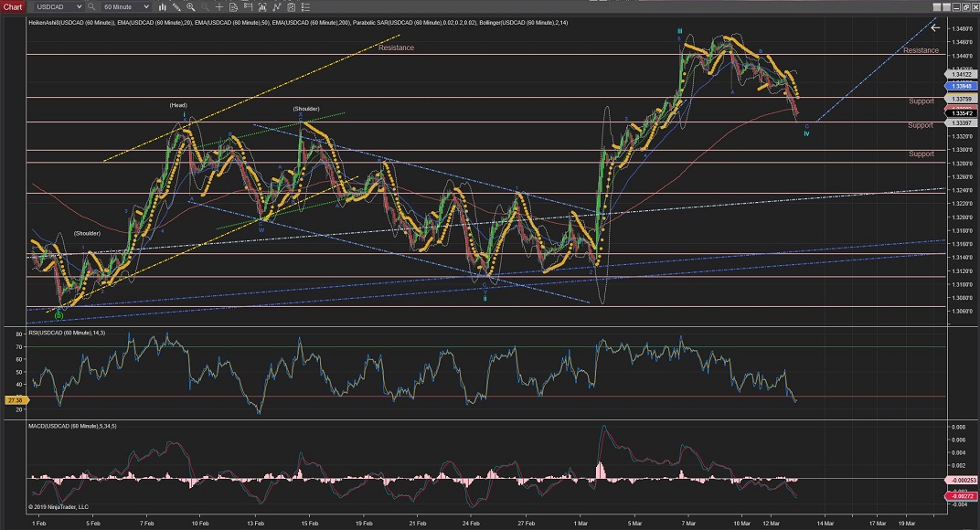Click the top Resistance label at right

pos(921,50)
